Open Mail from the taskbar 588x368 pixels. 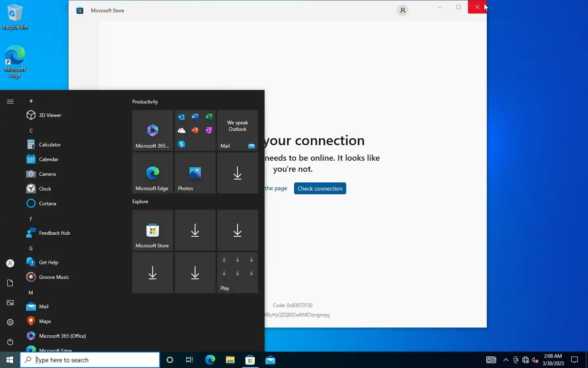click(270, 360)
